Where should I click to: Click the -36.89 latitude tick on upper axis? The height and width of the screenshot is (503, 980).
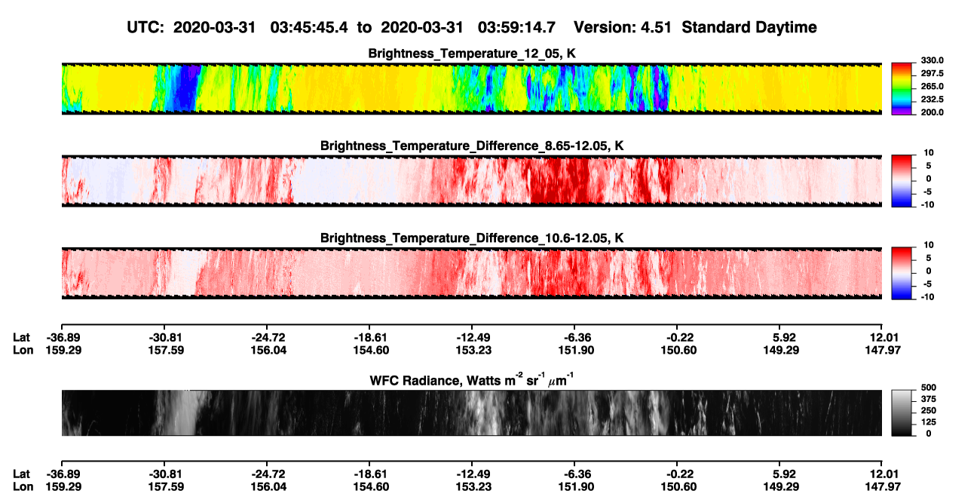(x=61, y=338)
